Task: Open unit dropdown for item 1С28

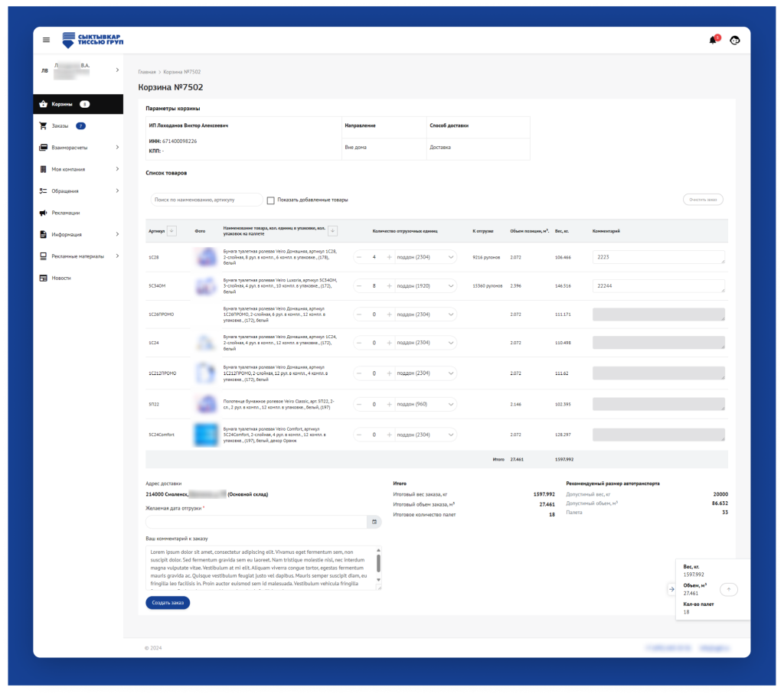Action: tap(425, 257)
